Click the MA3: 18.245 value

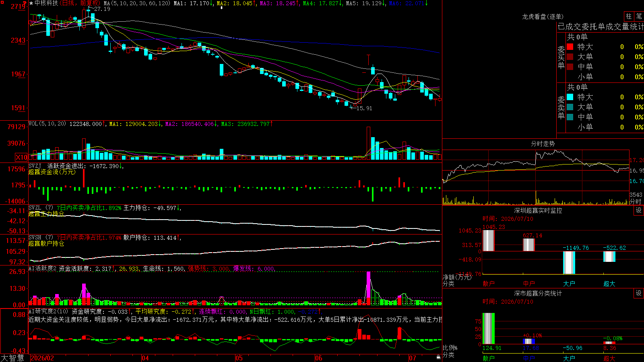(280, 3)
